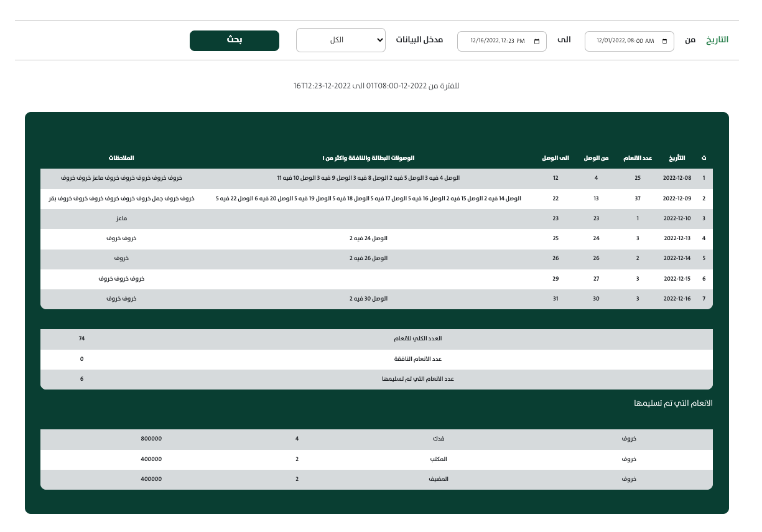The height and width of the screenshot is (532, 762).
Task: Click من الوصل value 27 in the 2022-12-15 row
Action: 596,279
